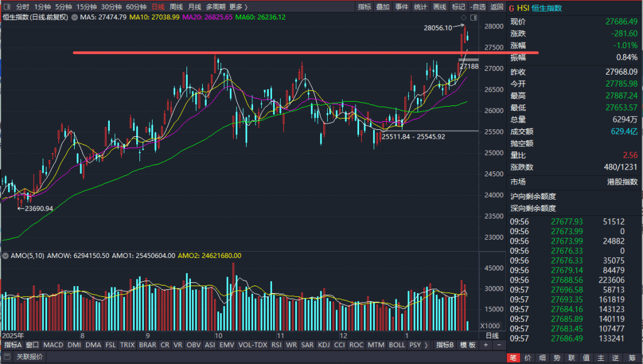Select the 30分钟 timeframe
This screenshot has height=364, width=643.
[111, 7]
